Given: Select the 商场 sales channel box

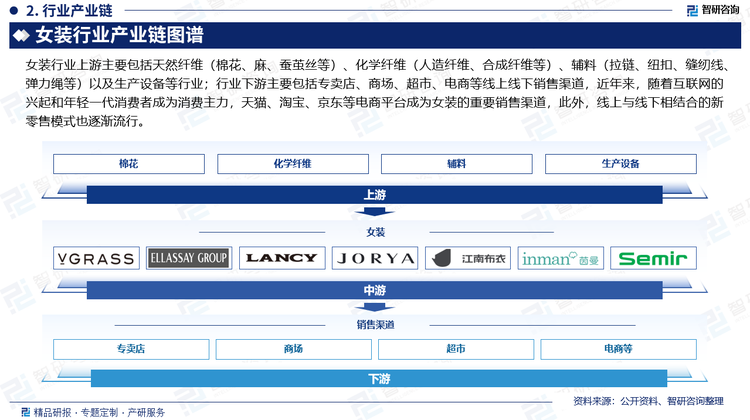Looking at the screenshot, I should pyautogui.click(x=294, y=349).
